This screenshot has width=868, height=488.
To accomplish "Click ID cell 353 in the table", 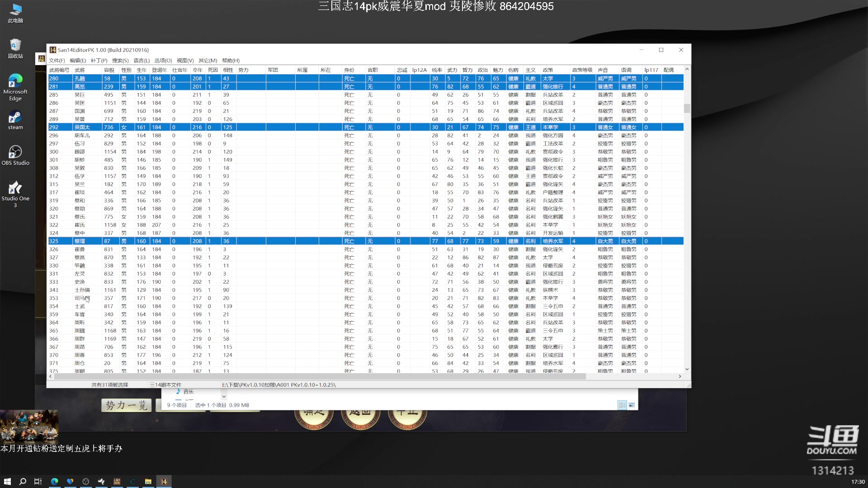I will [60, 298].
